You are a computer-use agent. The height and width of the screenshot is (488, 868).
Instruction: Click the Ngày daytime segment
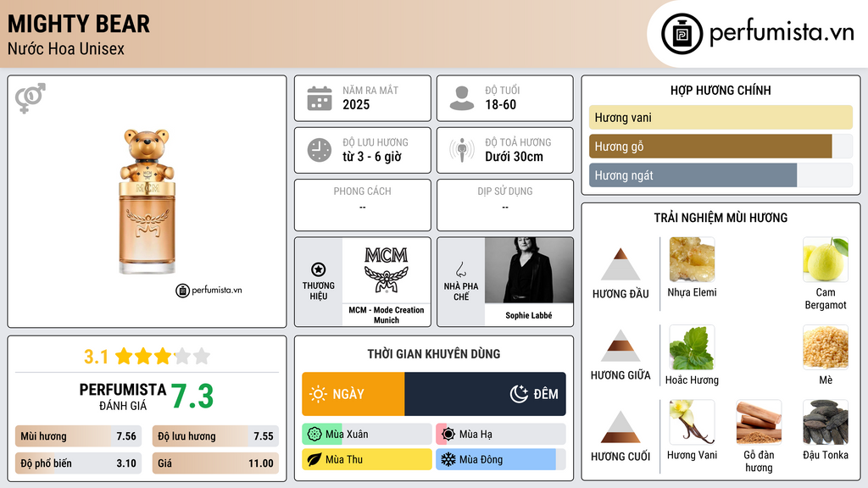(353, 394)
